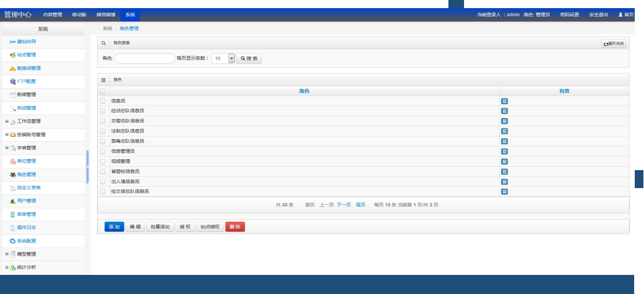This screenshot has width=644, height=294.
Task: Click the 菜单管理 sidebar icon
Action: (13, 214)
